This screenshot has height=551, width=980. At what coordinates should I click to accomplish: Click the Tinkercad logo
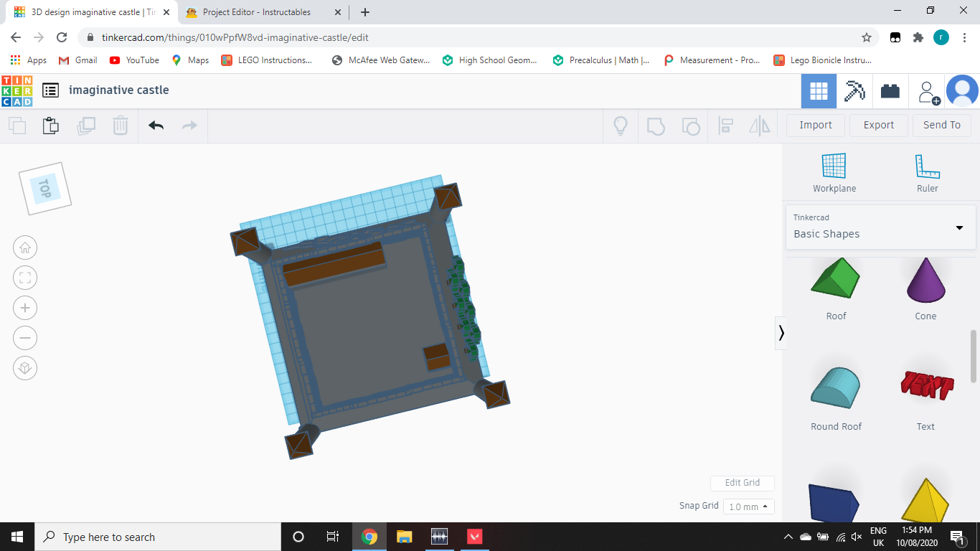[17, 90]
